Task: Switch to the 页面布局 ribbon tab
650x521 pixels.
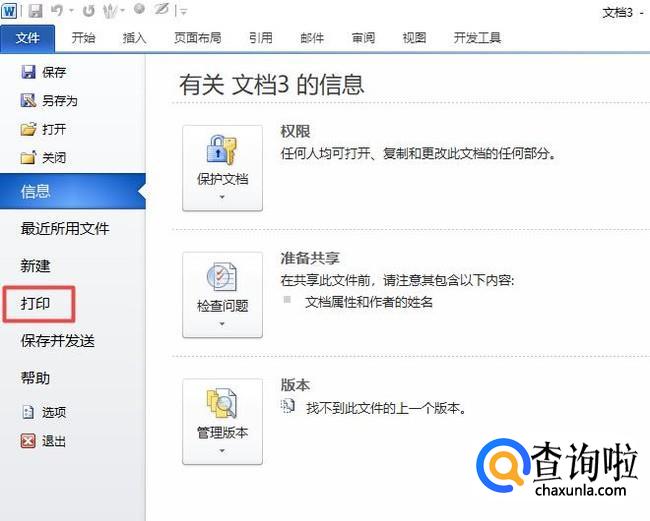Action: (x=197, y=38)
